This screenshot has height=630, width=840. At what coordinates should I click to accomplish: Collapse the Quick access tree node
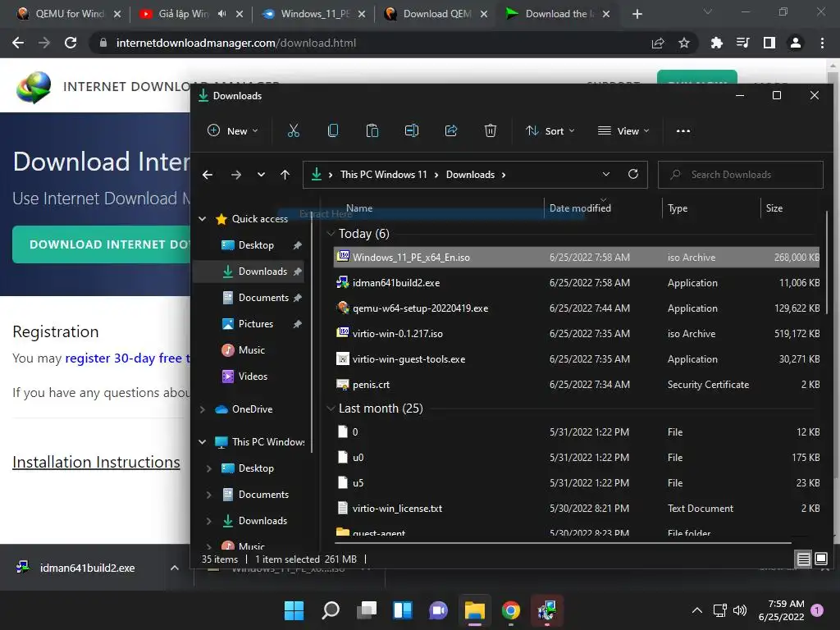tap(203, 218)
